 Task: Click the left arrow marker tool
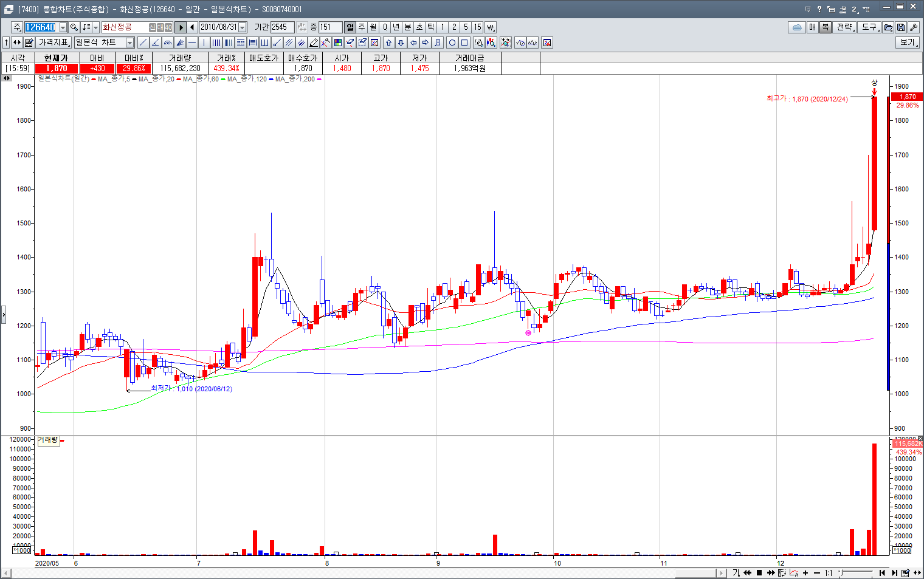point(413,43)
